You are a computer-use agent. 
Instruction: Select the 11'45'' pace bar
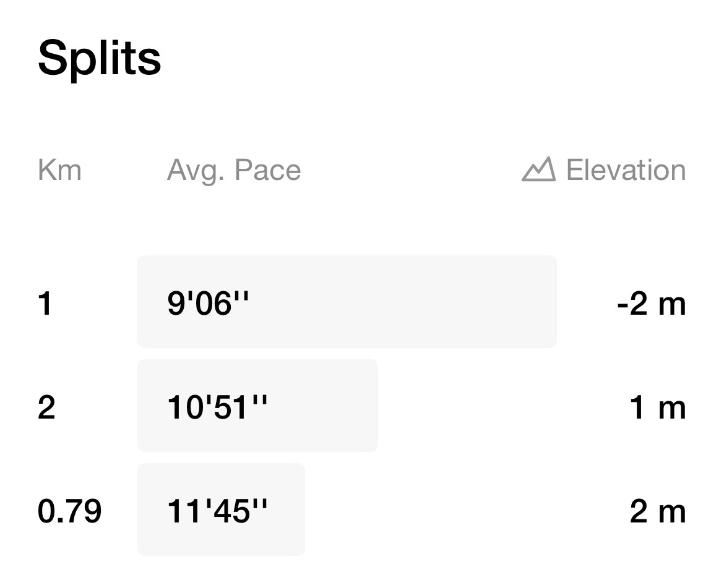221,509
